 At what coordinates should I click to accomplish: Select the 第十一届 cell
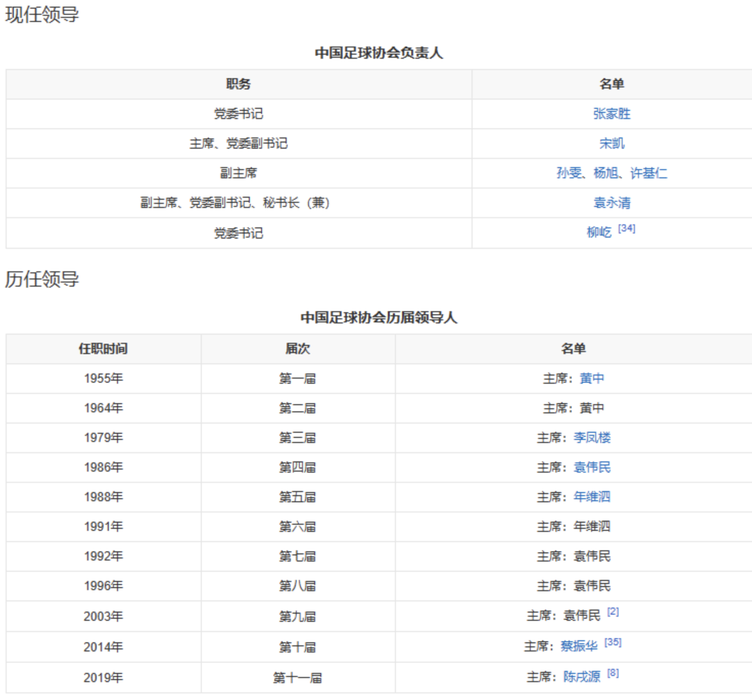(x=298, y=678)
